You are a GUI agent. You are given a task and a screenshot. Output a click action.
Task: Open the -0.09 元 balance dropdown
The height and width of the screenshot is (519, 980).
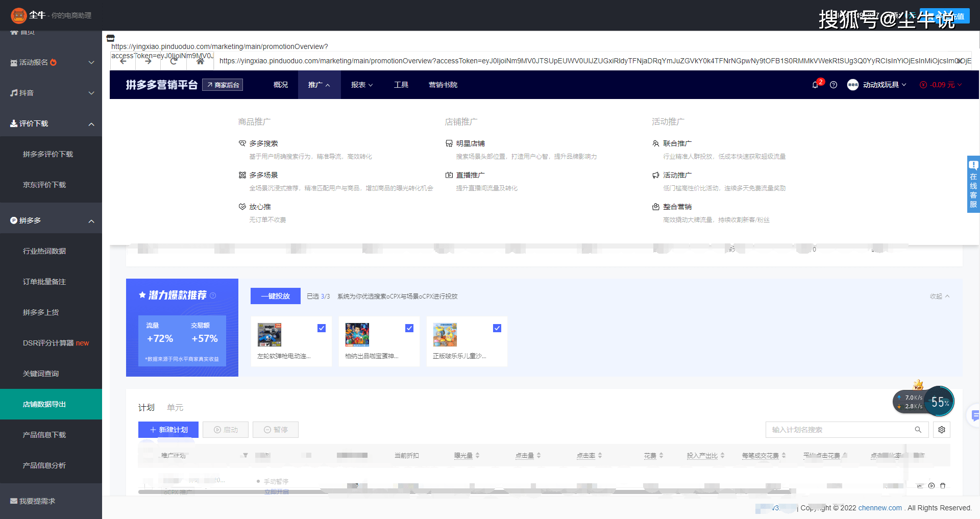pyautogui.click(x=941, y=85)
